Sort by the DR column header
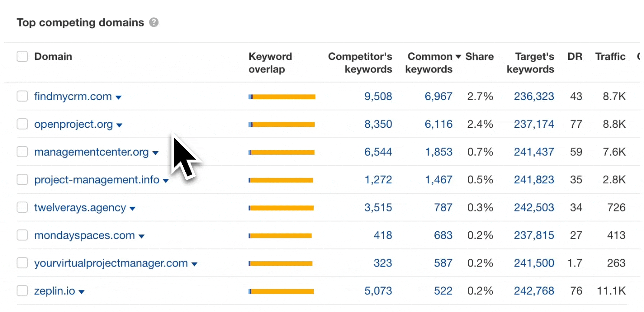 pyautogui.click(x=575, y=57)
